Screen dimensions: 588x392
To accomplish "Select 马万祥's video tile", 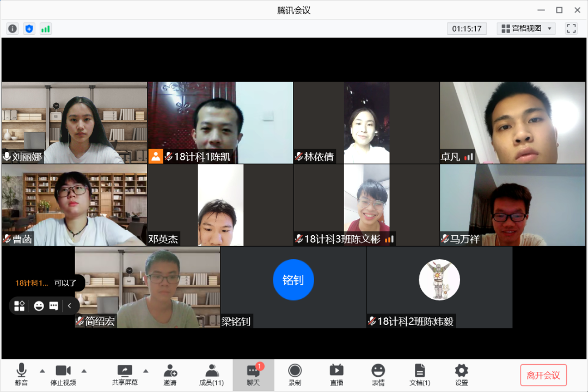I will pyautogui.click(x=512, y=205).
